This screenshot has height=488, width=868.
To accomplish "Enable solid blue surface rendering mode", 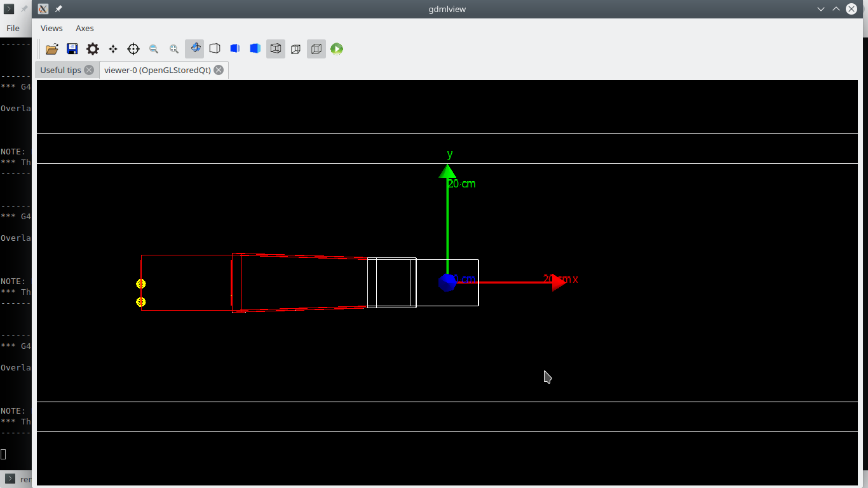I will 234,48.
